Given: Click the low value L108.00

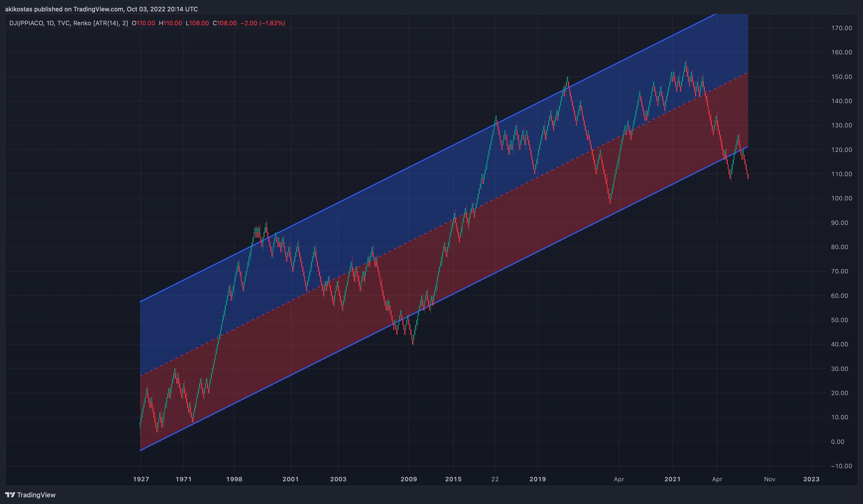Looking at the screenshot, I should coord(197,23).
